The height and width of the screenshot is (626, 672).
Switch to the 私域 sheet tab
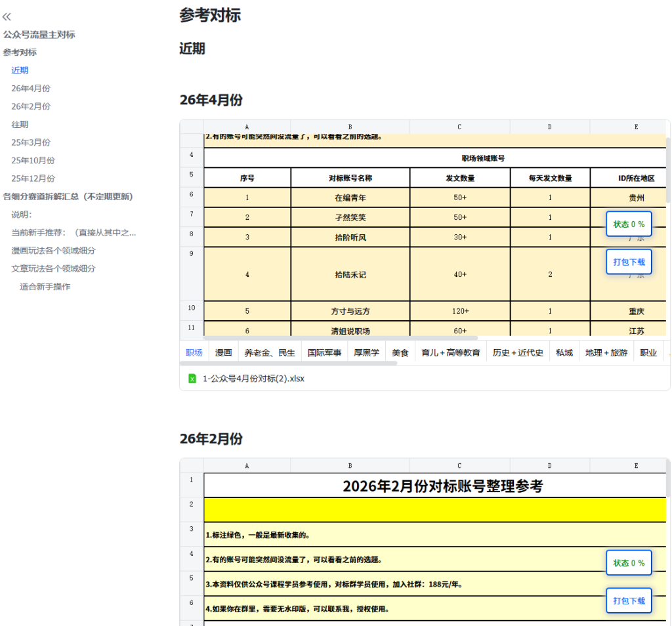point(564,352)
